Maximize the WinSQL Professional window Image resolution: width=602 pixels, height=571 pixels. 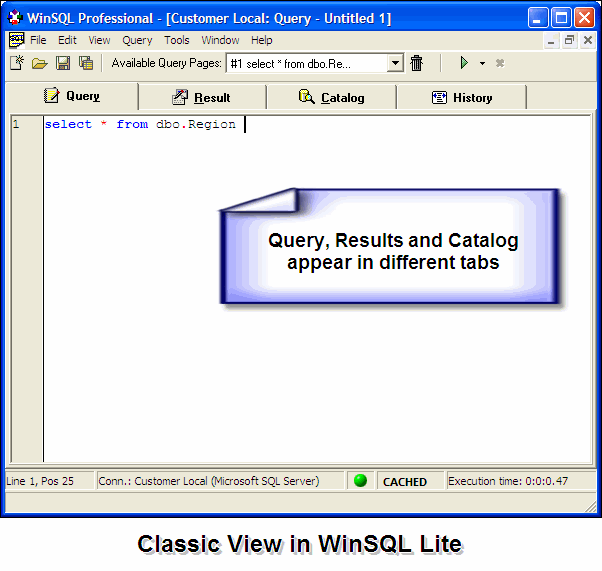click(x=561, y=18)
